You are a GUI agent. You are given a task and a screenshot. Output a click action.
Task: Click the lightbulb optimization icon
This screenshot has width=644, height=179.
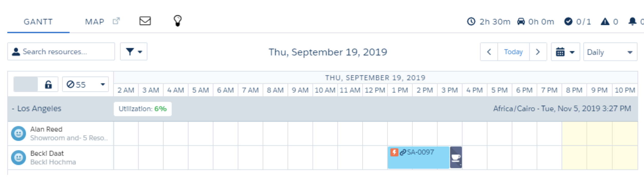pos(178,21)
